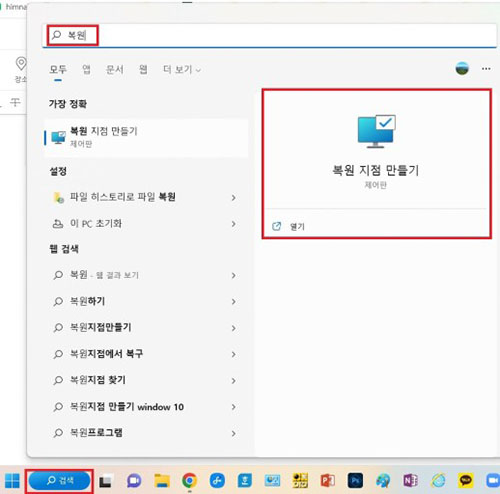Open Google Chrome from the taskbar

189,481
